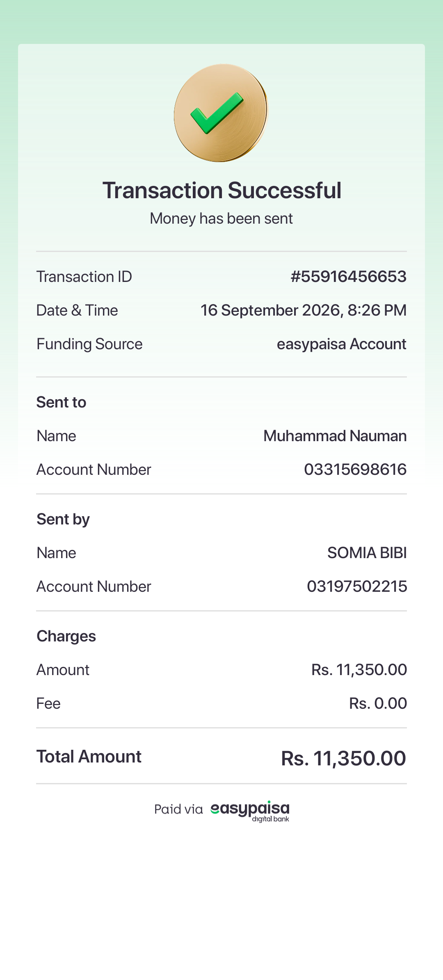Click the Money has been sent text

(x=221, y=219)
